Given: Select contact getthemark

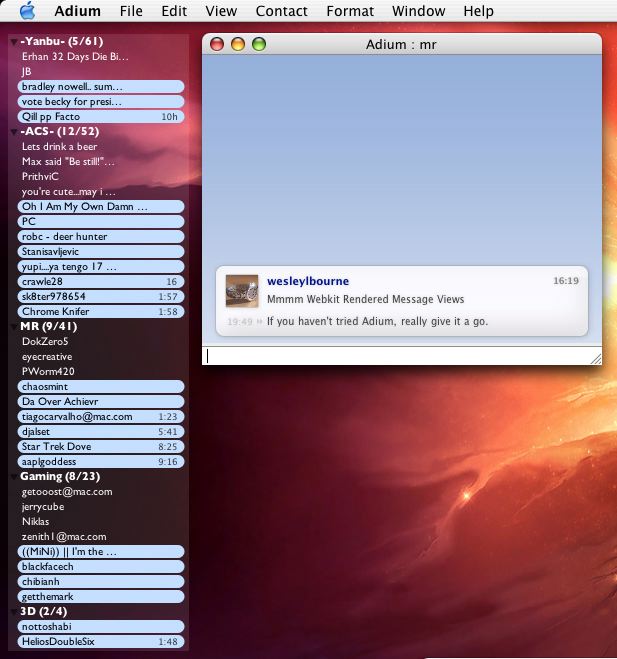Looking at the screenshot, I should pos(101,597).
